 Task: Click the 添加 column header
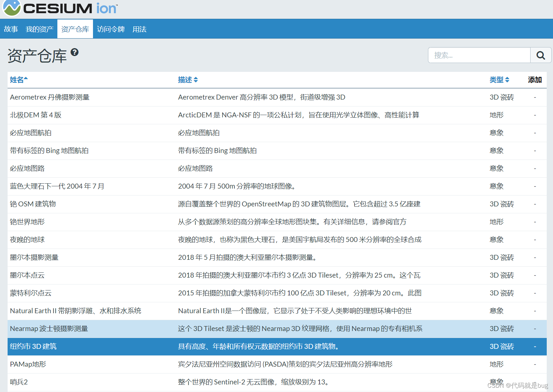tap(535, 79)
